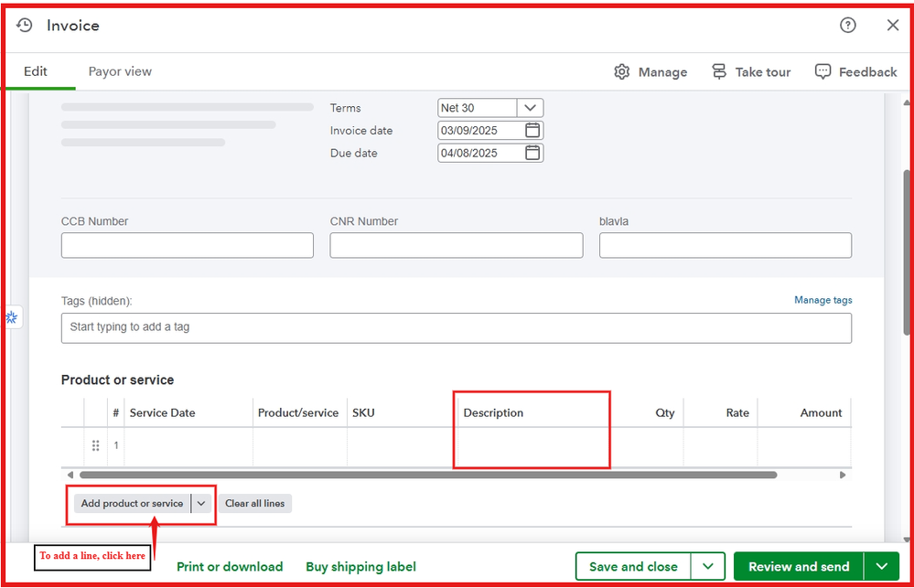
Task: Expand the Add product or service arrow
Action: click(201, 504)
